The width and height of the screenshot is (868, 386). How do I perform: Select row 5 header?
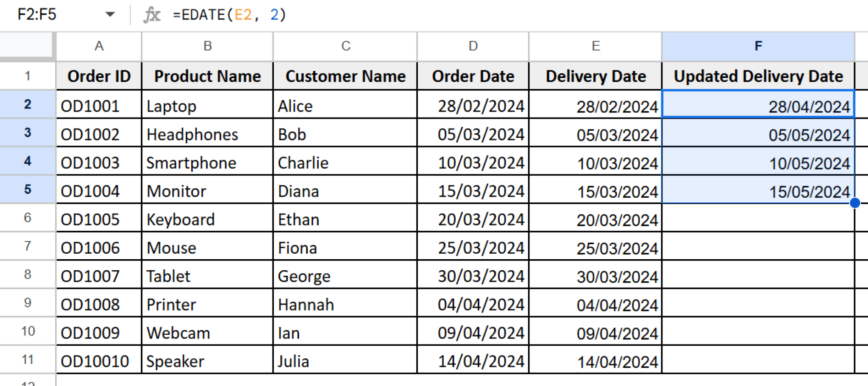click(x=27, y=190)
